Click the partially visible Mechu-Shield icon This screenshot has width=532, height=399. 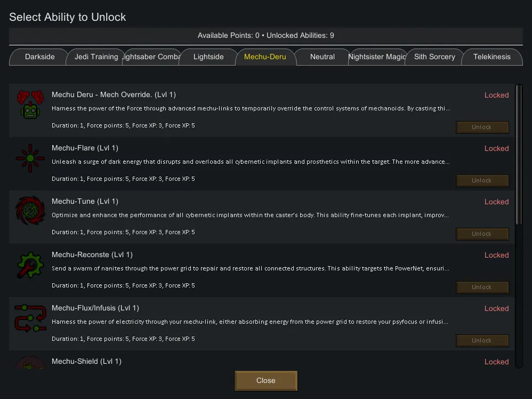click(30, 363)
